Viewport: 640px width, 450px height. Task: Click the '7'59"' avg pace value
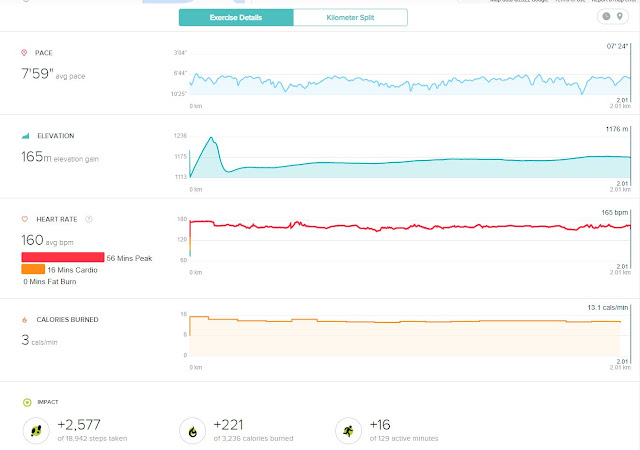(38, 74)
